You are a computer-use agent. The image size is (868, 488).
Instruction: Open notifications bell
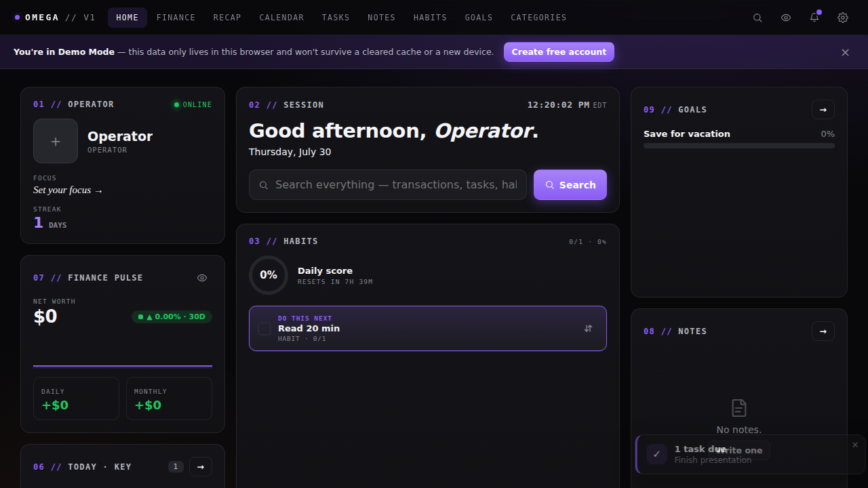[x=814, y=18]
